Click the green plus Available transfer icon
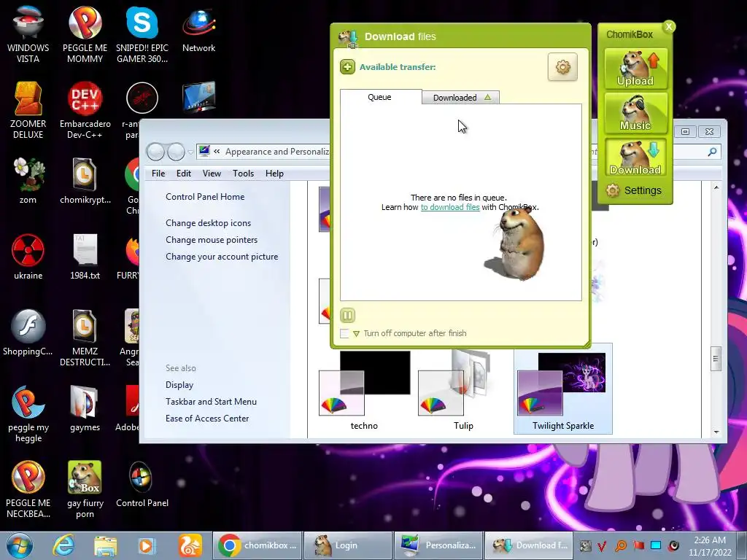Viewport: 747px width, 560px height. tap(347, 67)
